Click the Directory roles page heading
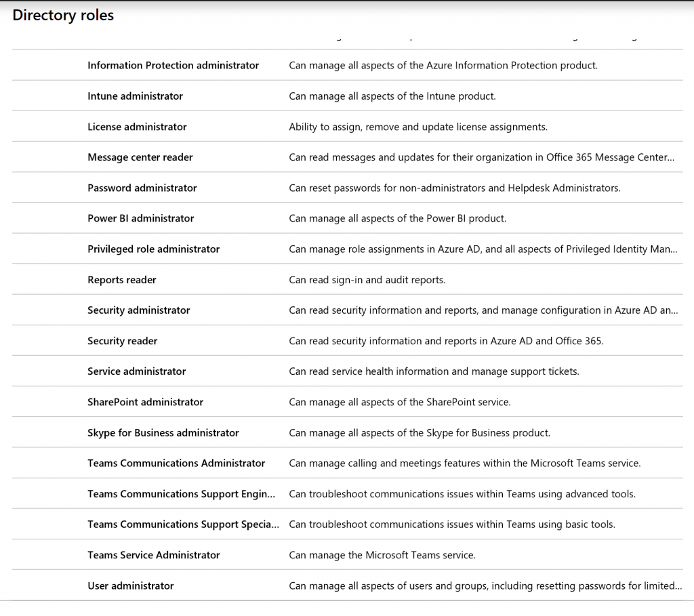The image size is (694, 616). point(62,15)
